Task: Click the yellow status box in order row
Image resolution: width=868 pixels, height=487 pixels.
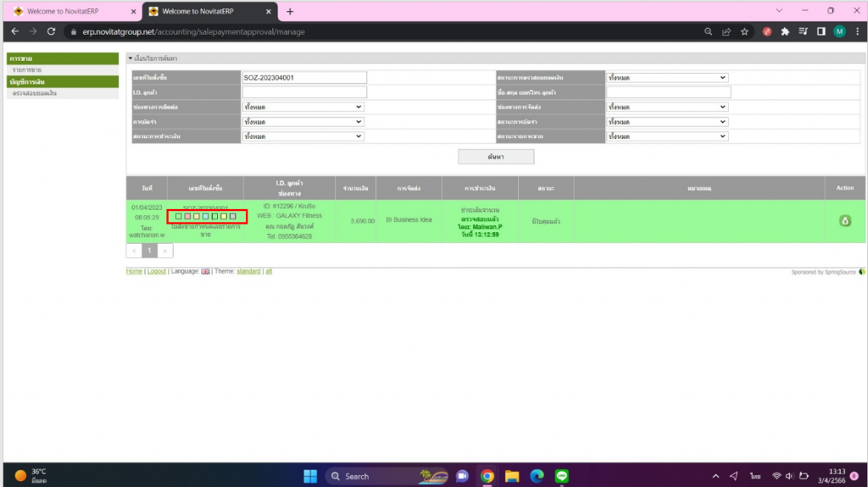Action: 224,217
